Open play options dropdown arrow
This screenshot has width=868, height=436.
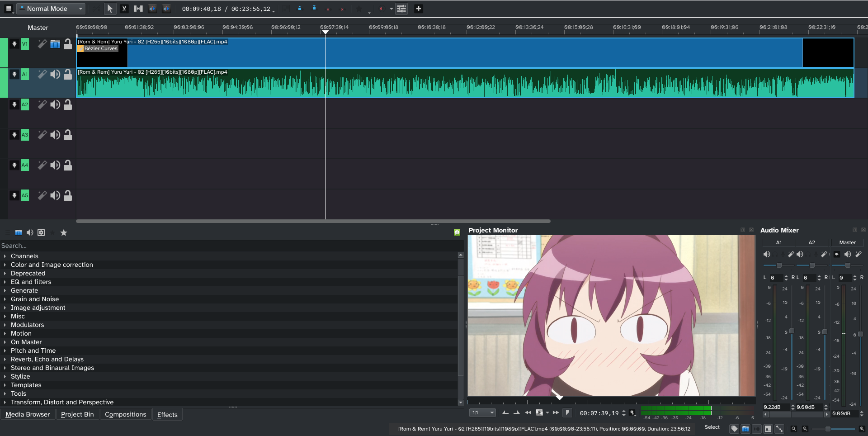point(547,412)
